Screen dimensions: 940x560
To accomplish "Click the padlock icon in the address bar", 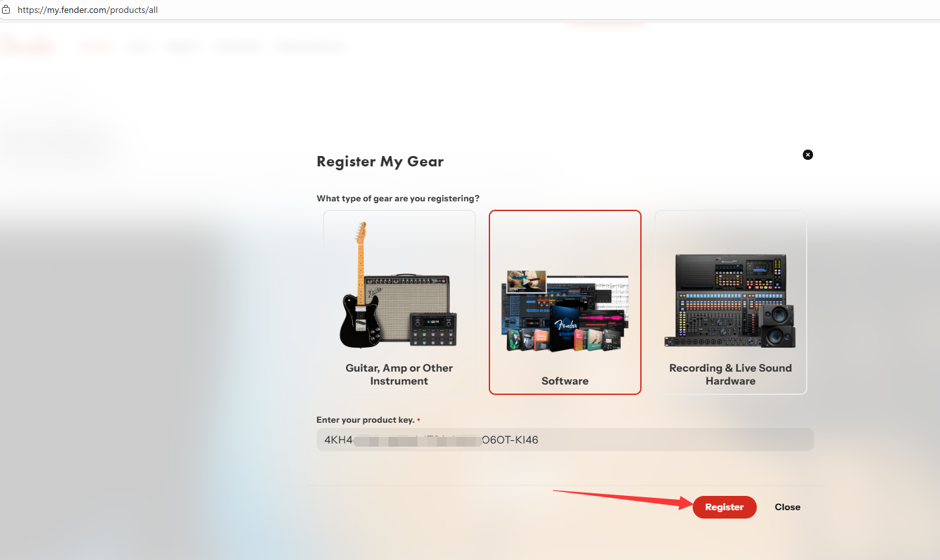I will click(6, 10).
